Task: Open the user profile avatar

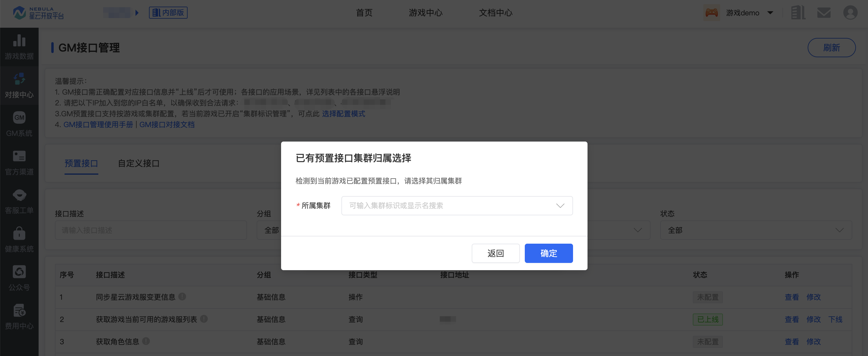Action: [850, 13]
